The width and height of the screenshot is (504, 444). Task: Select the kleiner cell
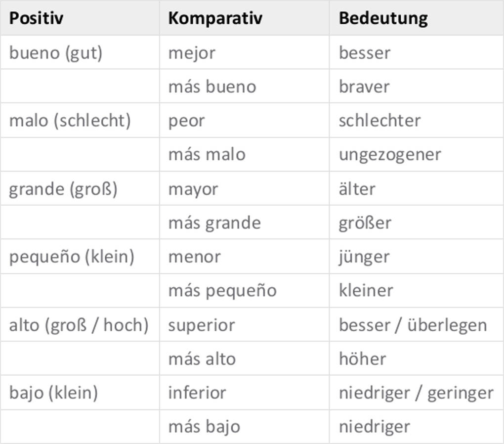(x=366, y=290)
